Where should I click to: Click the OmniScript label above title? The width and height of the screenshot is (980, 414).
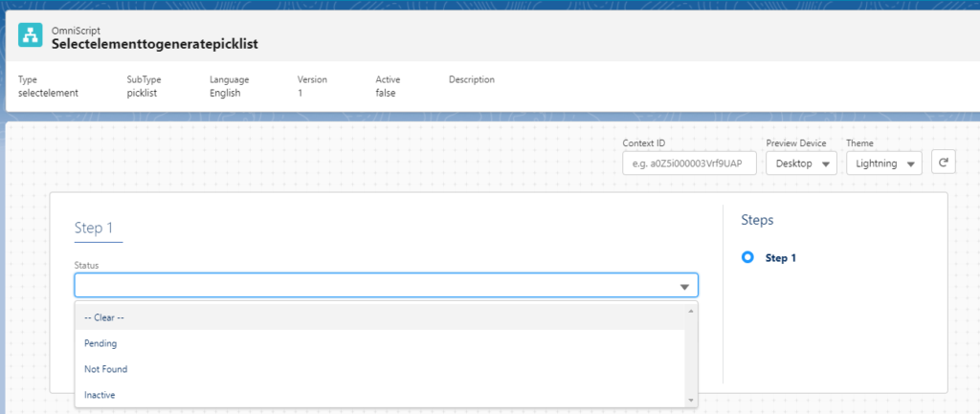click(x=77, y=31)
